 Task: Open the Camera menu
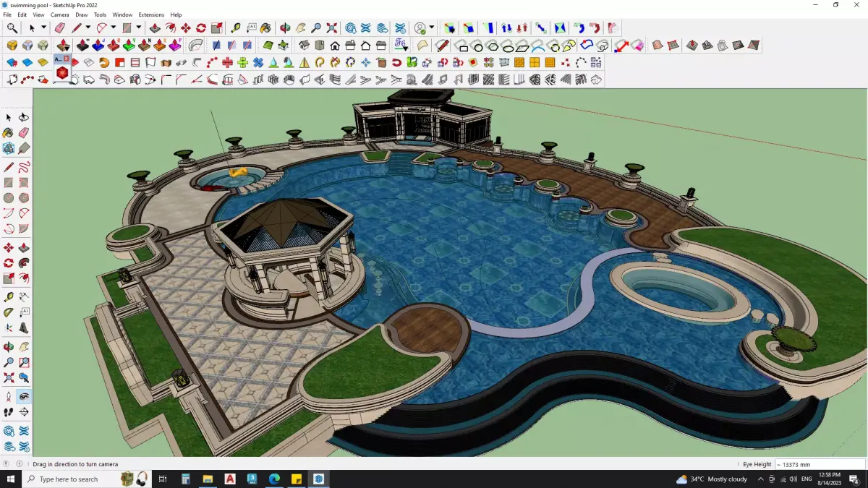click(59, 14)
